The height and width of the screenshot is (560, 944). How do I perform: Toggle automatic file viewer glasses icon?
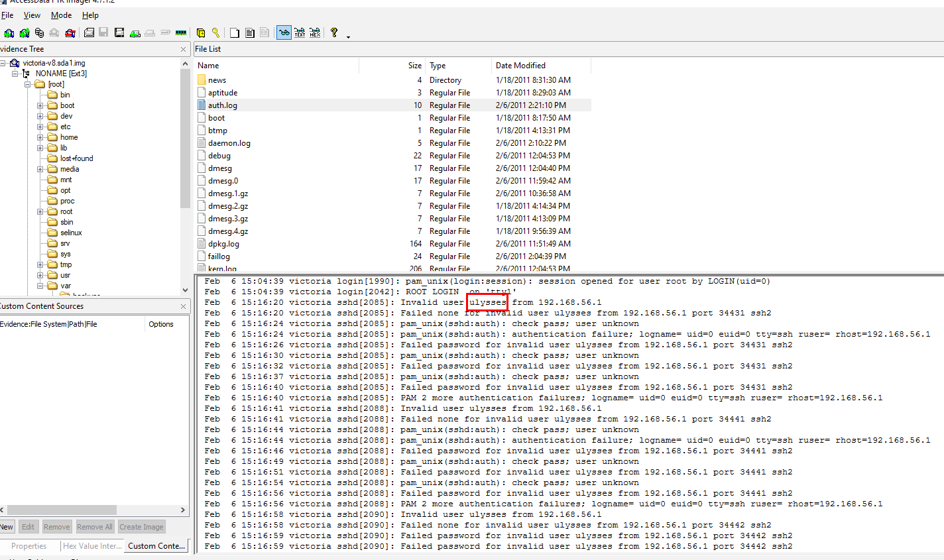[x=284, y=32]
